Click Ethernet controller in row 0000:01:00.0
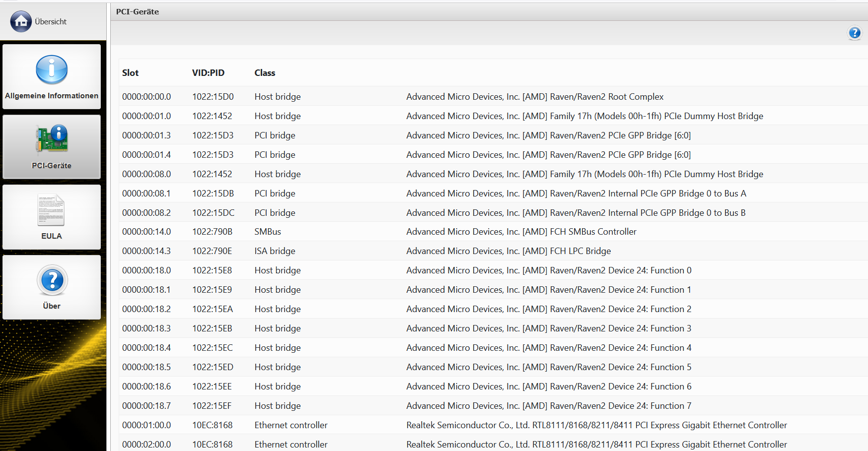 [291, 425]
